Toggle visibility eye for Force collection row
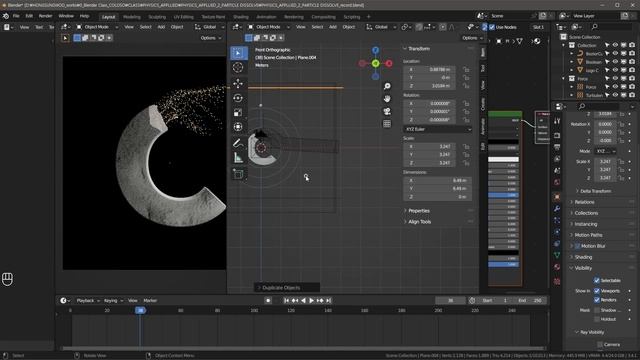This screenshot has width=640, height=360. (x=615, y=78)
